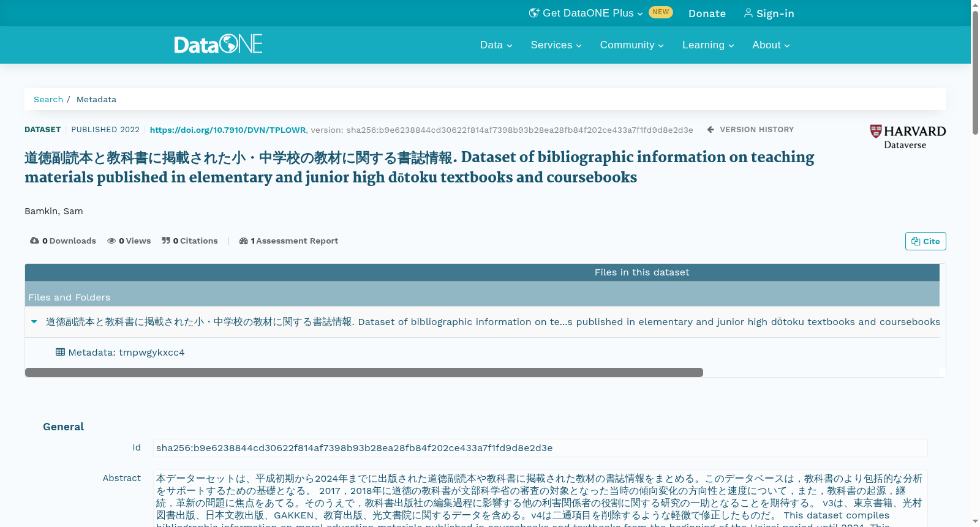Click the NEW badge
The height and width of the screenshot is (527, 980).
pos(661,12)
